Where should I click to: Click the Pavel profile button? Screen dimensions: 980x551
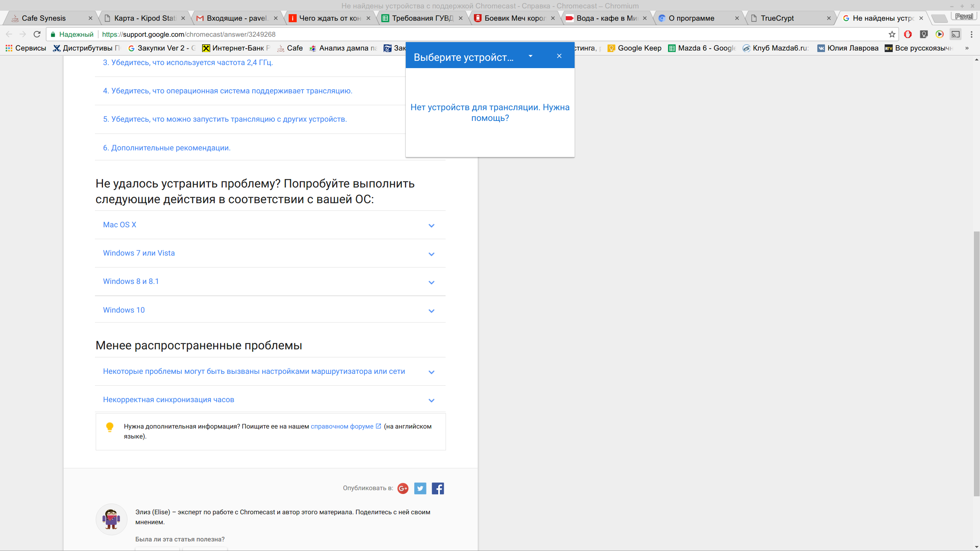coord(964,16)
